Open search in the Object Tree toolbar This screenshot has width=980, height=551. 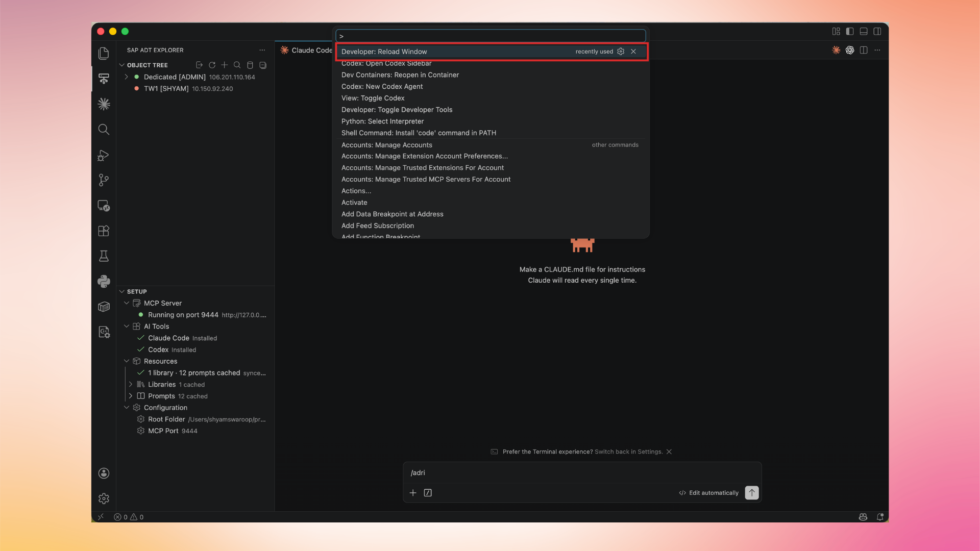click(x=237, y=65)
